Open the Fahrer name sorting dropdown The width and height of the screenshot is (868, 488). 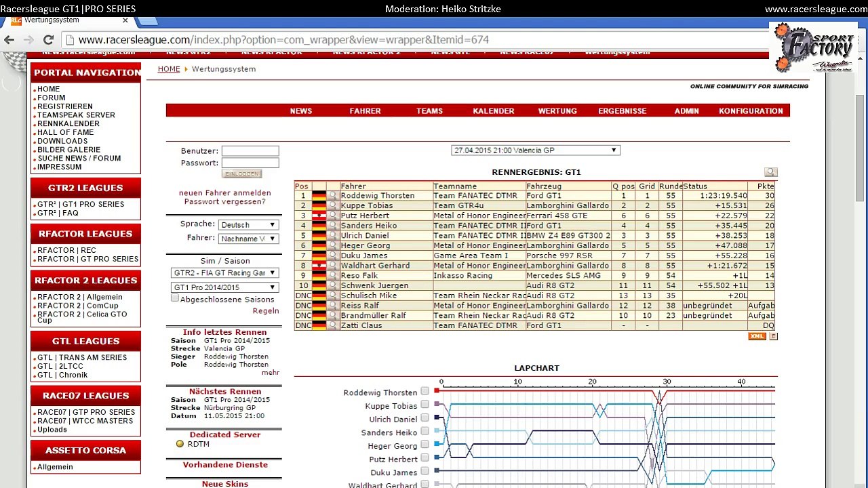pyautogui.click(x=248, y=239)
